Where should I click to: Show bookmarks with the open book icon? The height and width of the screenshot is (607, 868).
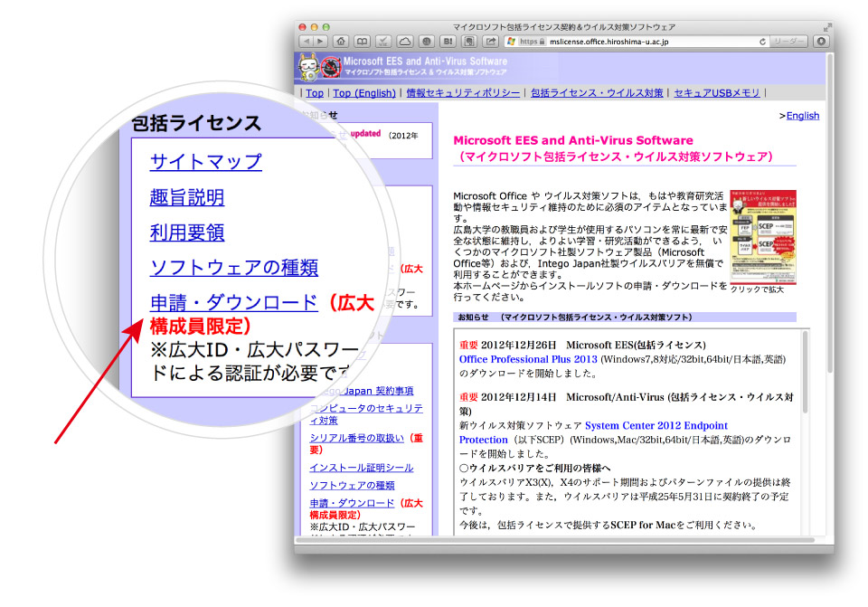[362, 42]
